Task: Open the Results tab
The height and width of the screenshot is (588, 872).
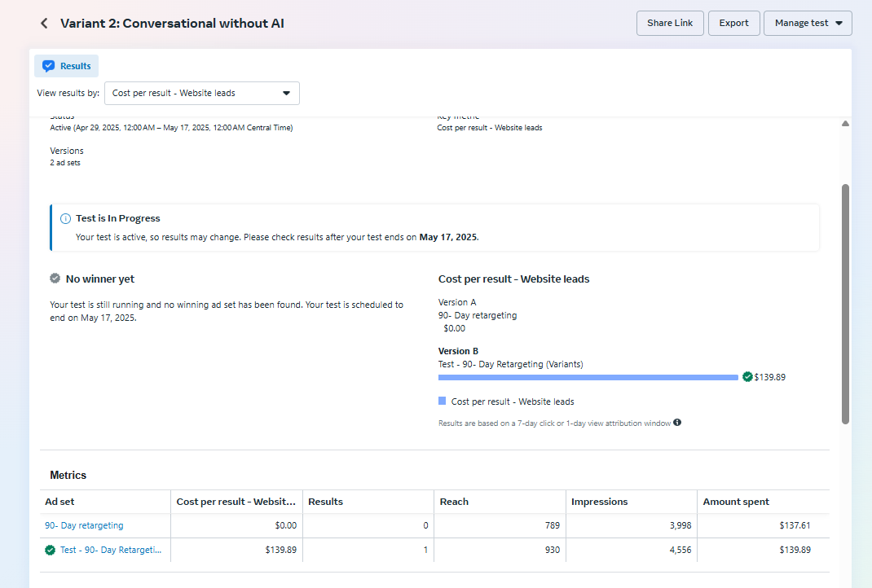Action: coord(67,66)
